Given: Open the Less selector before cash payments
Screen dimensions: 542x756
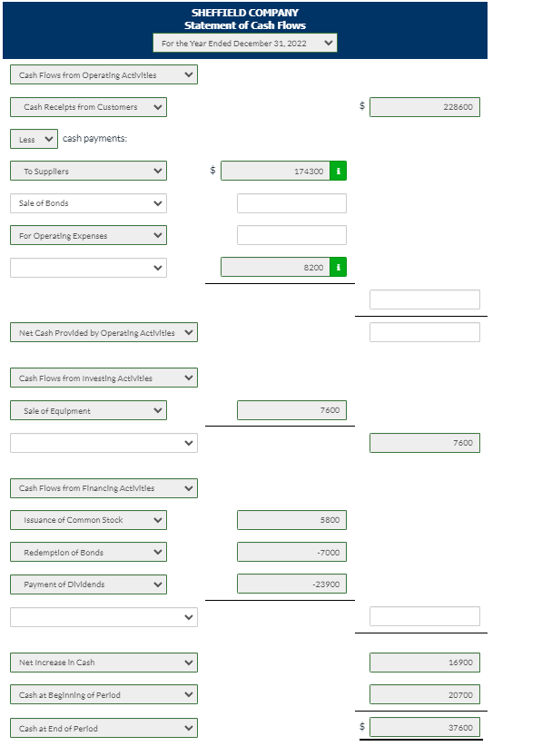Looking at the screenshot, I should coord(34,138).
